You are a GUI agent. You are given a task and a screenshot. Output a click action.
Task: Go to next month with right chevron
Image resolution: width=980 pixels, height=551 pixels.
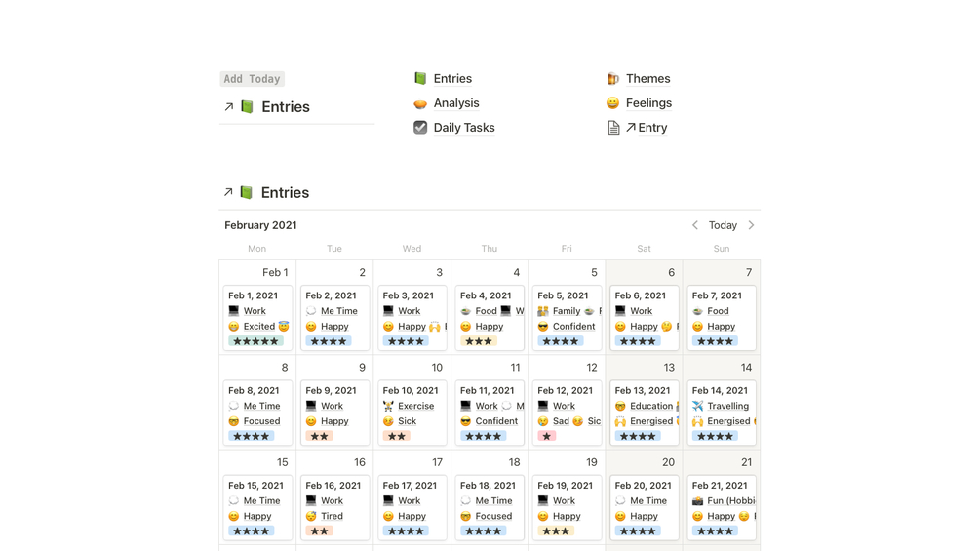751,225
